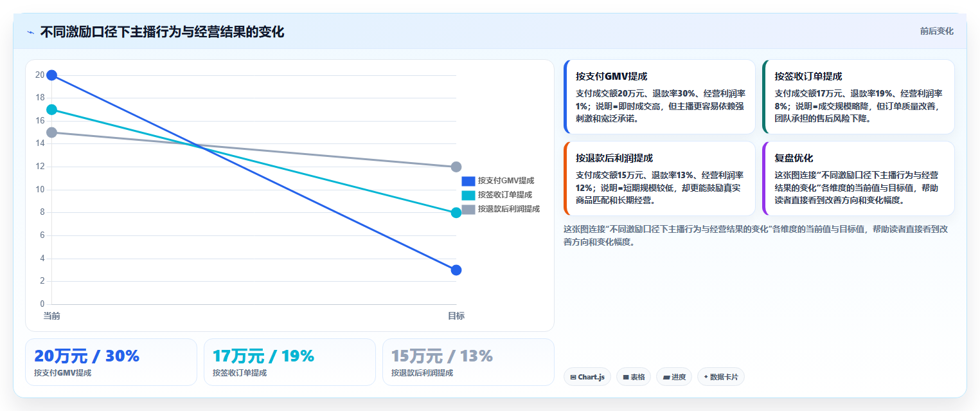Toggle the 按退款后利润提成 legend entry
The width and height of the screenshot is (980, 411).
(501, 209)
